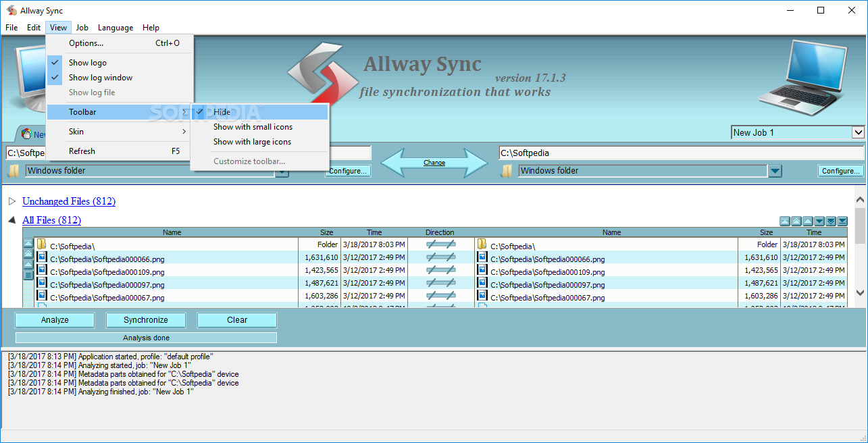Click the page-down double arrow above right list
This screenshot has height=443, width=868.
click(830, 221)
